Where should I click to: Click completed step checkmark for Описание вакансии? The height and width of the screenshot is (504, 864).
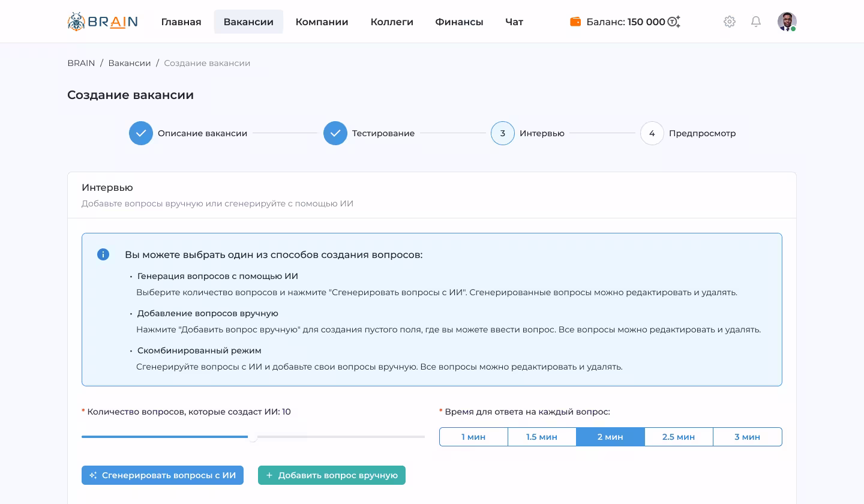pyautogui.click(x=141, y=133)
